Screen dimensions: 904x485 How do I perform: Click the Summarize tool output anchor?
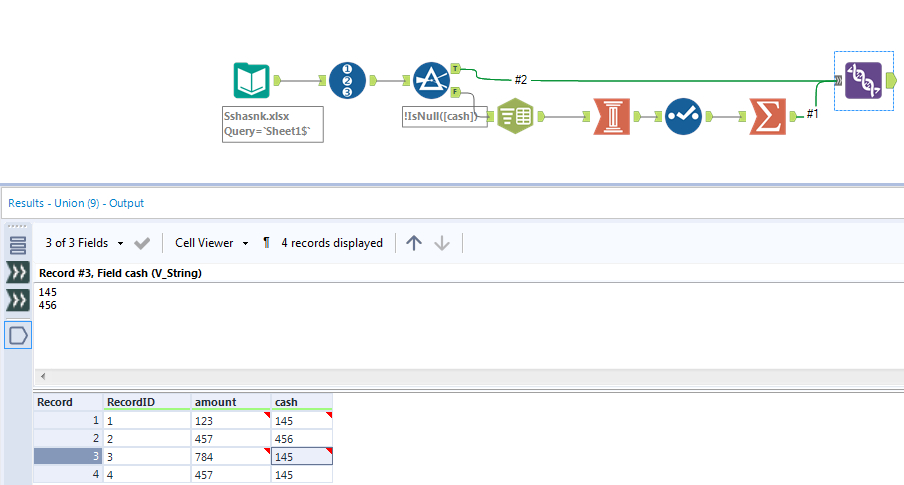pyautogui.click(x=793, y=116)
